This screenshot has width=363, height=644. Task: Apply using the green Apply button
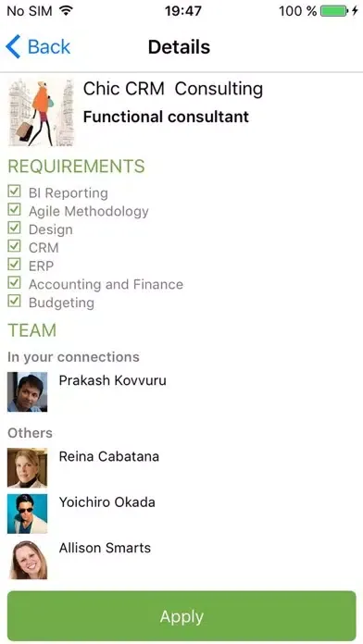[181, 616]
